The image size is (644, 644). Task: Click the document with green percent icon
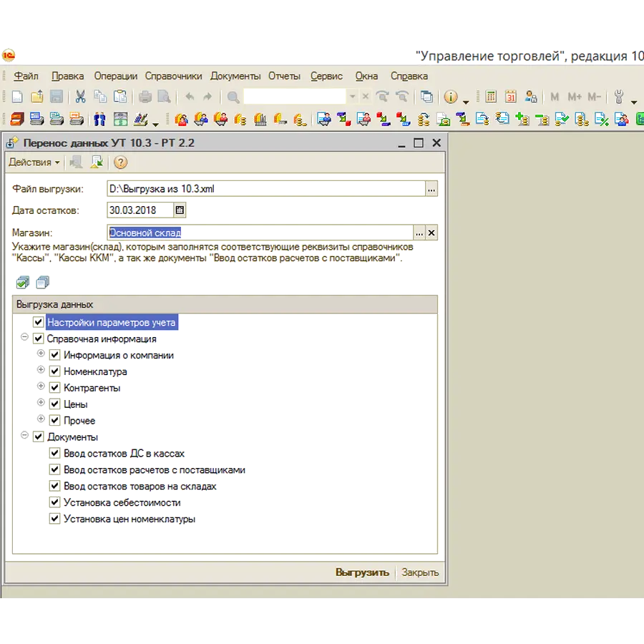601,119
